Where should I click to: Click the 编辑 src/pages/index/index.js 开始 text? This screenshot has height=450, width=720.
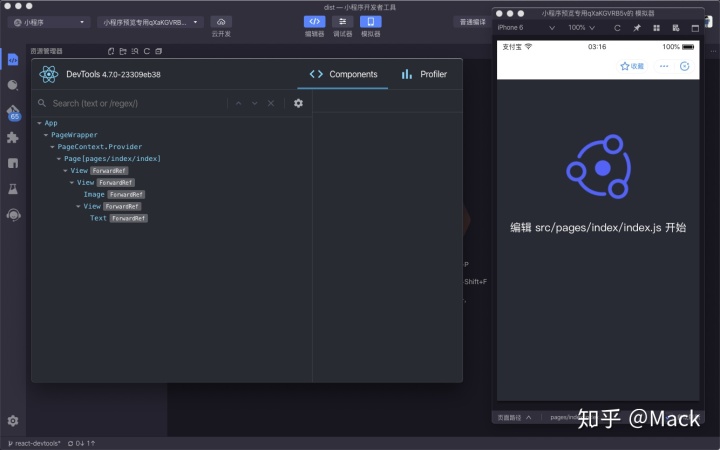pos(598,227)
